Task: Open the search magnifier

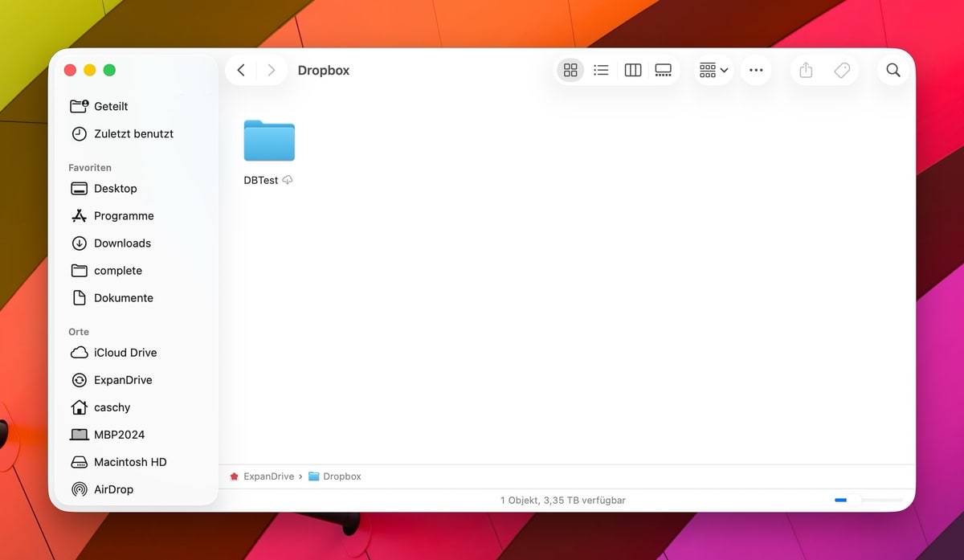Action: [x=893, y=71]
